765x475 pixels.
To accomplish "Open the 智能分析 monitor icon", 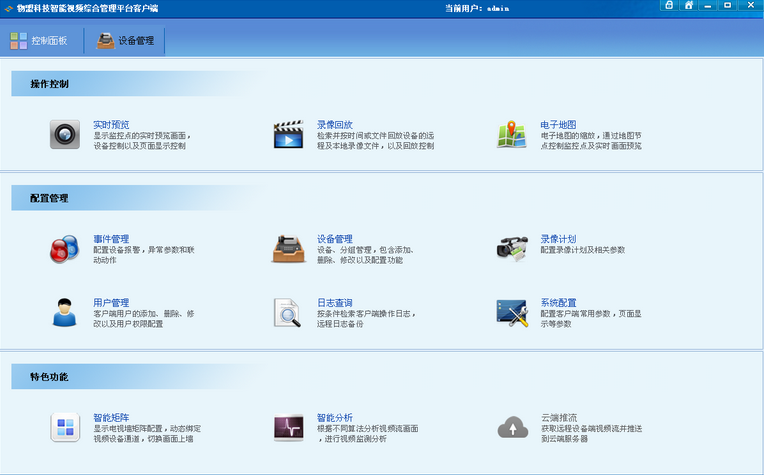I will tap(289, 427).
